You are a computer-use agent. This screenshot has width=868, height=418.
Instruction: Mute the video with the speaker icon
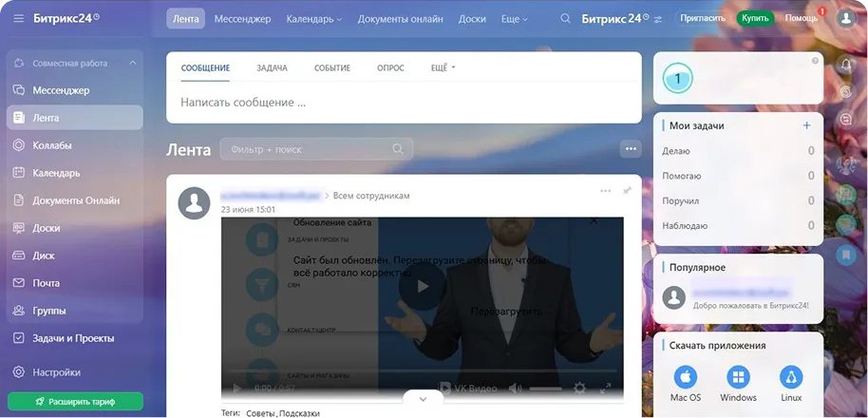click(516, 389)
